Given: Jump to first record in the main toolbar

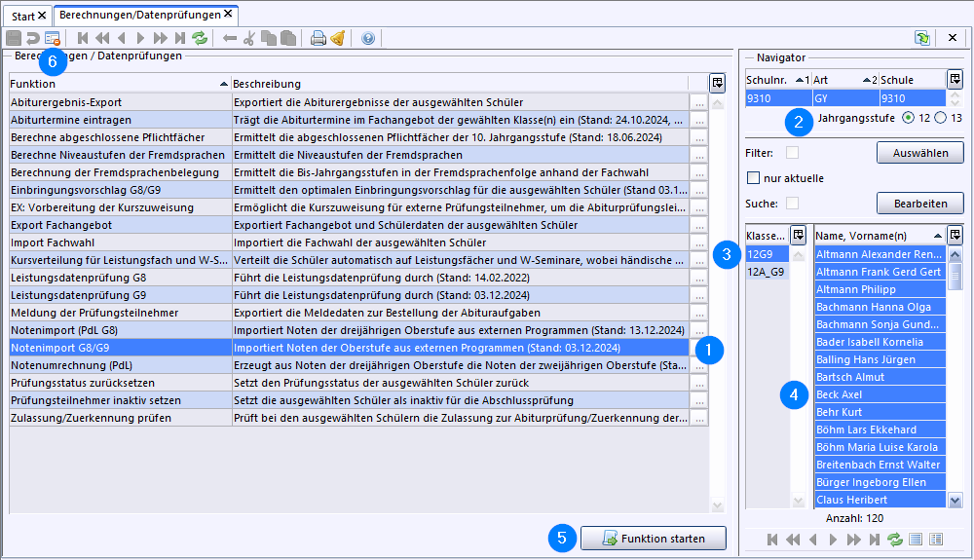Looking at the screenshot, I should (x=83, y=39).
